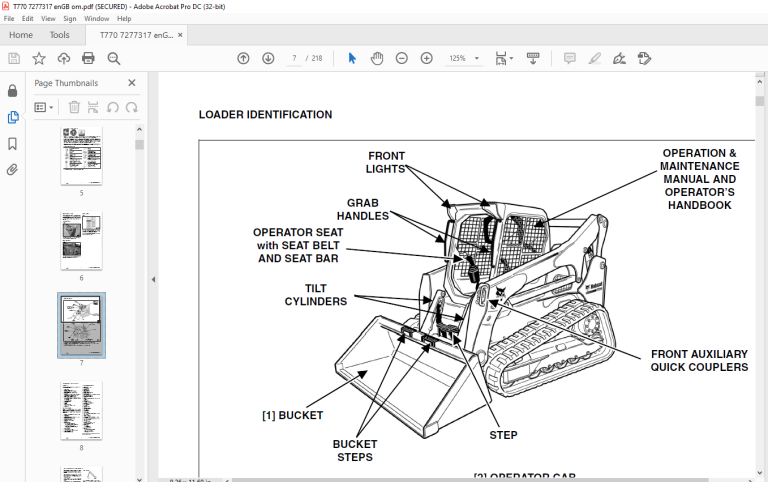The width and height of the screenshot is (768, 482).
Task: Select the Highlight text tool
Action: [x=595, y=59]
